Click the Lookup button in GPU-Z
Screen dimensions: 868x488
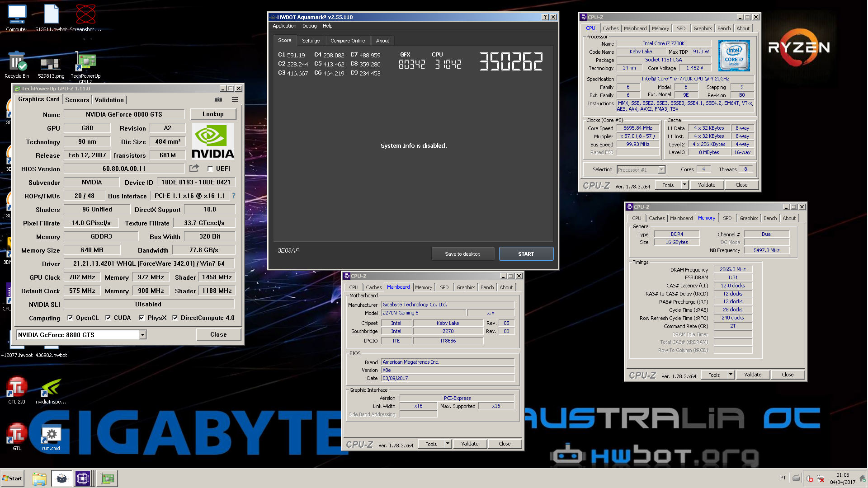pos(213,114)
